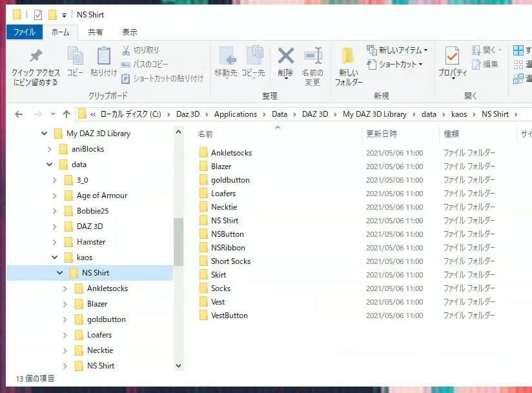Open Properties from the ribbon
This screenshot has height=393, width=532.
coord(453,63)
